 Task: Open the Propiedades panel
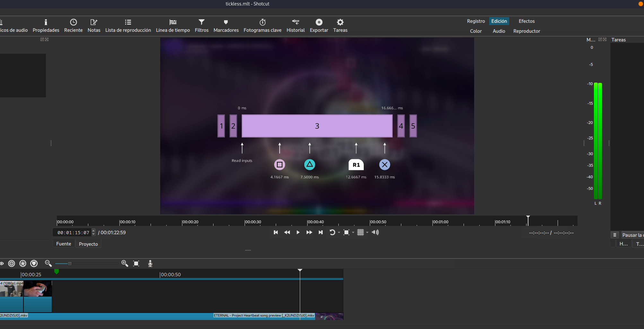(46, 26)
